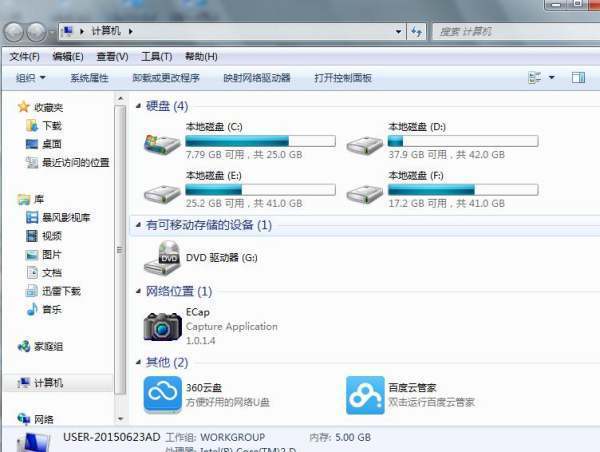This screenshot has width=600, height=452.
Task: Open the 文件(F) menu
Action: click(x=25, y=56)
